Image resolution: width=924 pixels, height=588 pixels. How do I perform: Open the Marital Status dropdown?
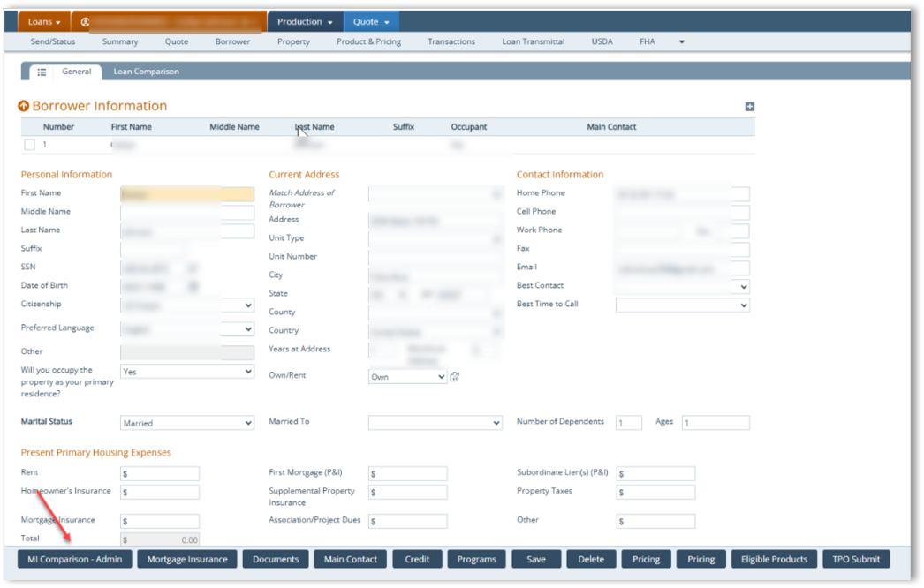(x=187, y=423)
